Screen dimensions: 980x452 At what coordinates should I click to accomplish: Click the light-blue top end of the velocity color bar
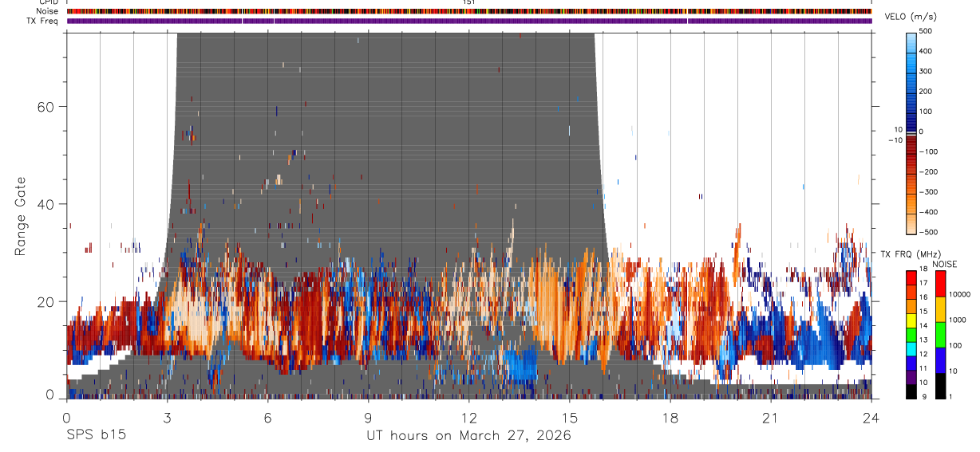click(x=911, y=41)
